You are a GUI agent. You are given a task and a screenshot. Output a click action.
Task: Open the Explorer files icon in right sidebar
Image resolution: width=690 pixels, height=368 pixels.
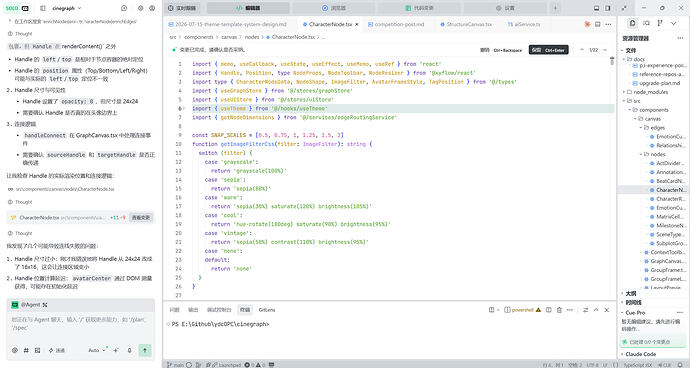point(632,23)
